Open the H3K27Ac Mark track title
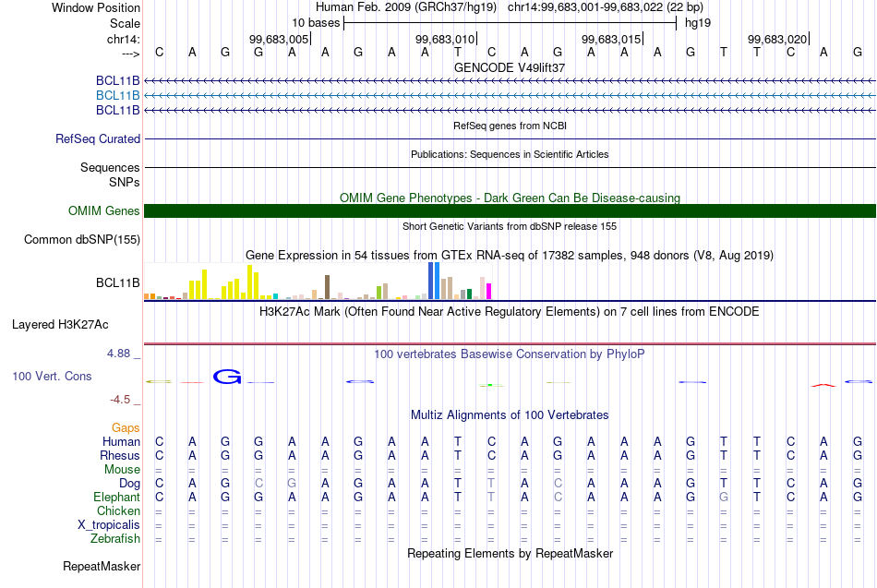The image size is (877, 588). pyautogui.click(x=510, y=312)
